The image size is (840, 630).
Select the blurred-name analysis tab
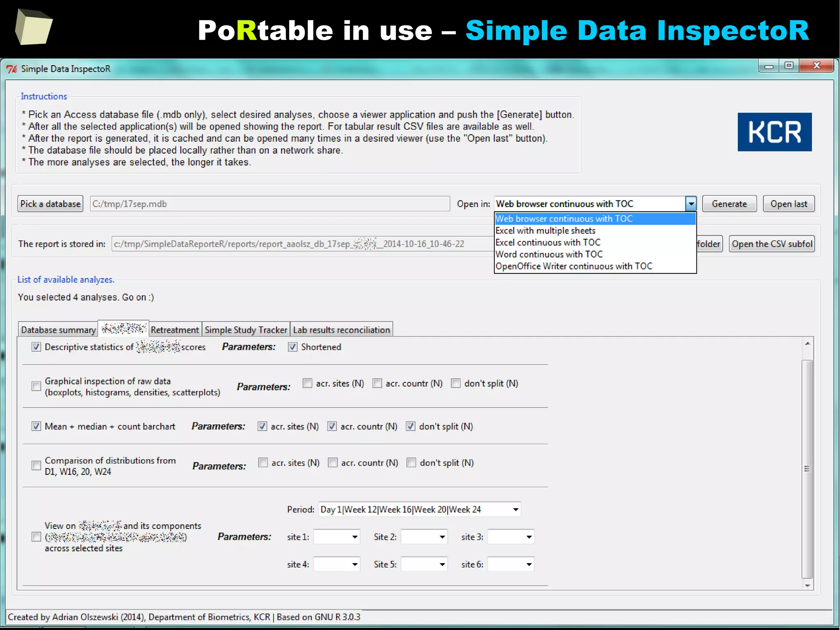(123, 329)
